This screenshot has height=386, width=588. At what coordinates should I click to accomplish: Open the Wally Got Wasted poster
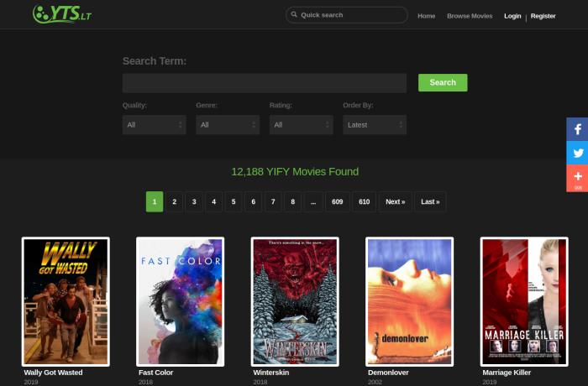point(66,302)
